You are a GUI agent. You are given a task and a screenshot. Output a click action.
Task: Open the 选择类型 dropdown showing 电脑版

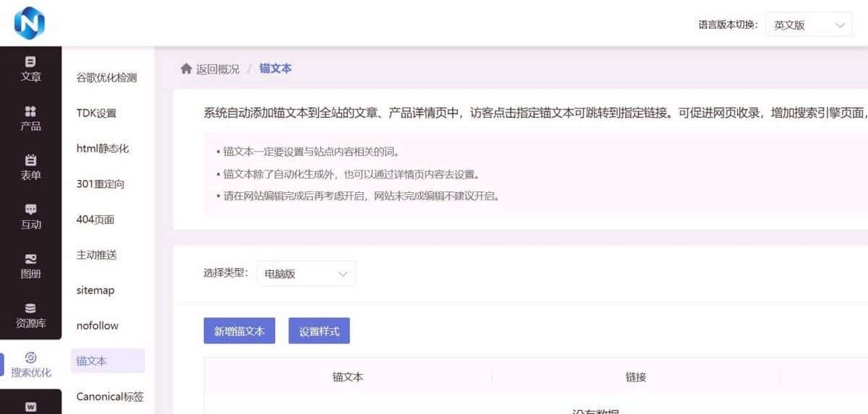click(x=306, y=274)
